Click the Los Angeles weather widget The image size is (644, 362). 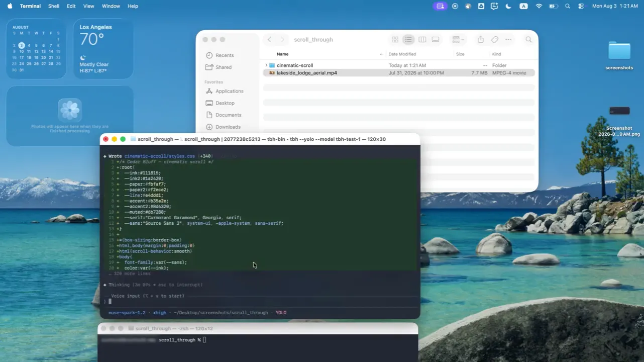pyautogui.click(x=103, y=49)
